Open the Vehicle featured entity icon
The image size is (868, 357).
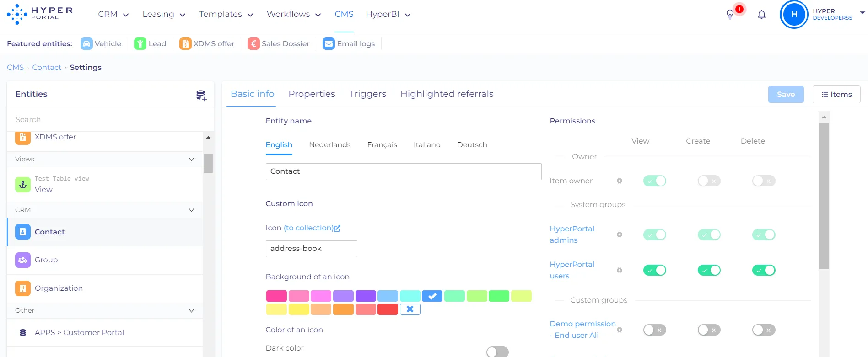(86, 43)
